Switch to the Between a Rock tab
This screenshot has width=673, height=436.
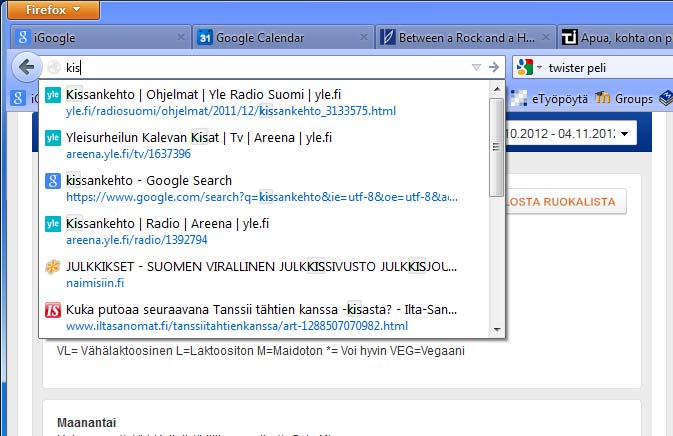coord(466,38)
